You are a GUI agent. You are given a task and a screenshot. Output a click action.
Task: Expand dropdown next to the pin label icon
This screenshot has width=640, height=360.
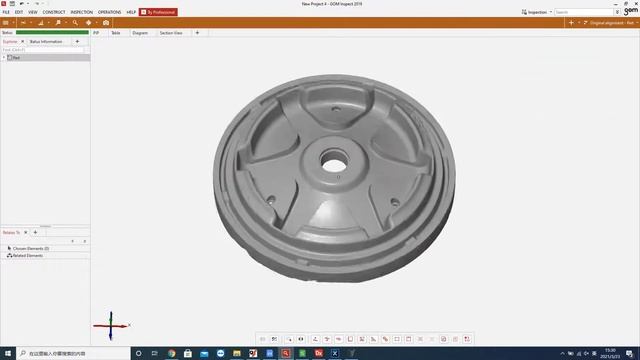coord(66,23)
